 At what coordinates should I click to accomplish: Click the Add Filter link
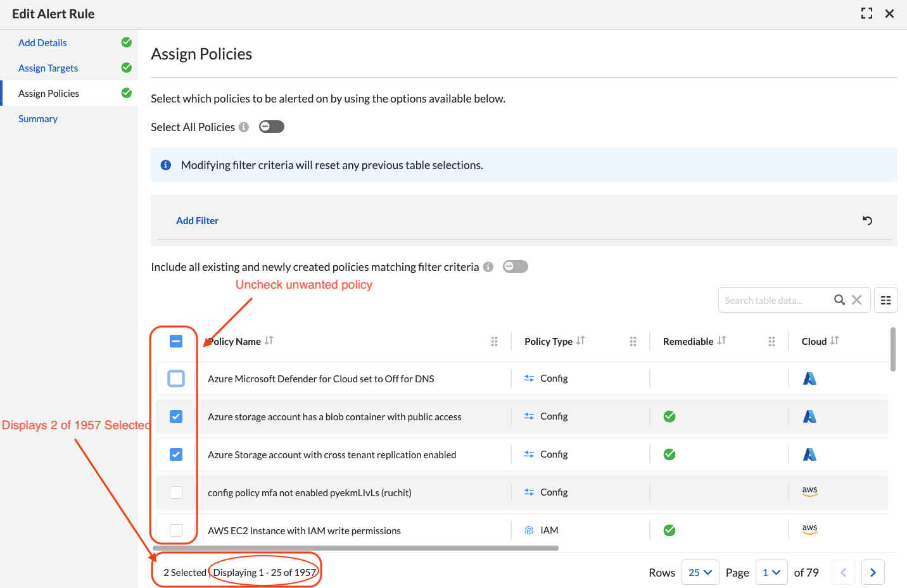[x=197, y=220]
